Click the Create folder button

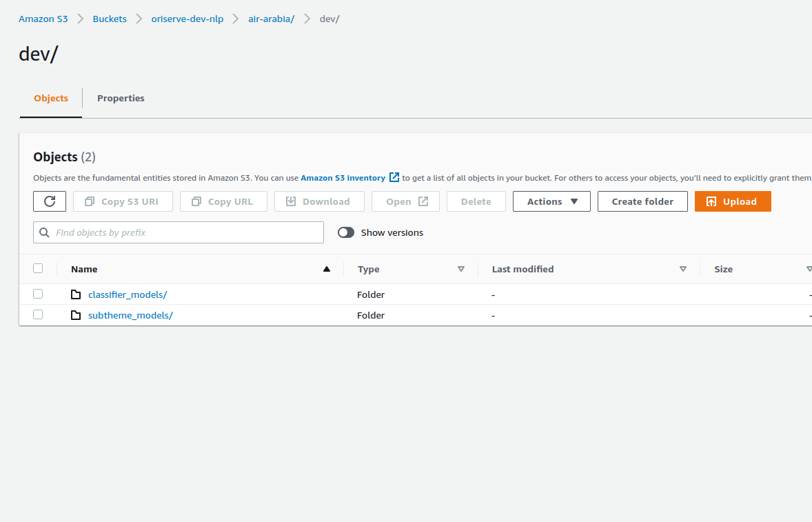[x=642, y=201]
